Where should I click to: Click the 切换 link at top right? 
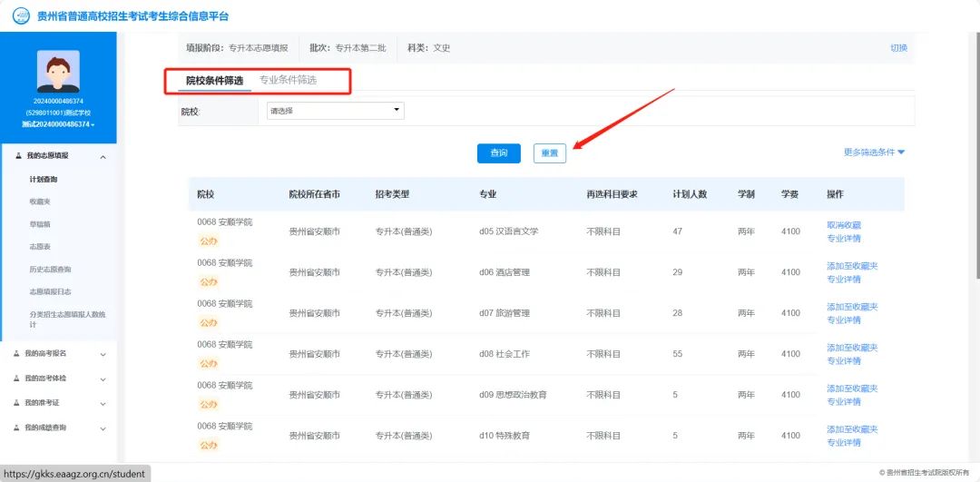(898, 48)
